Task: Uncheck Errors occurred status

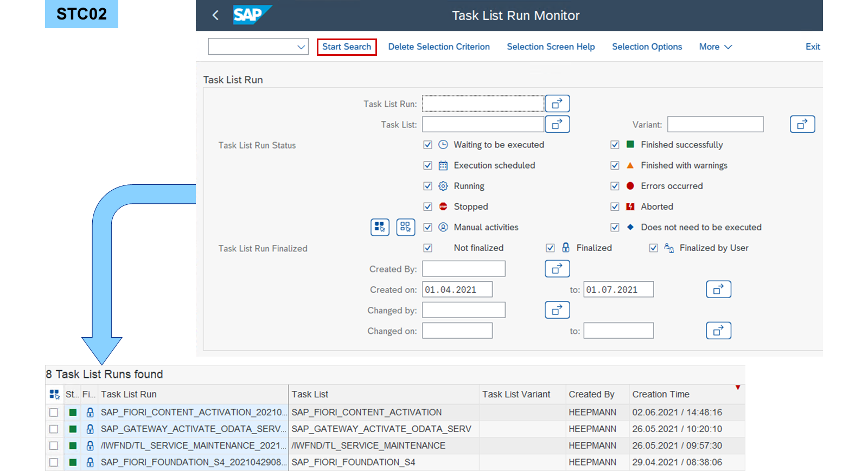Action: click(x=615, y=186)
